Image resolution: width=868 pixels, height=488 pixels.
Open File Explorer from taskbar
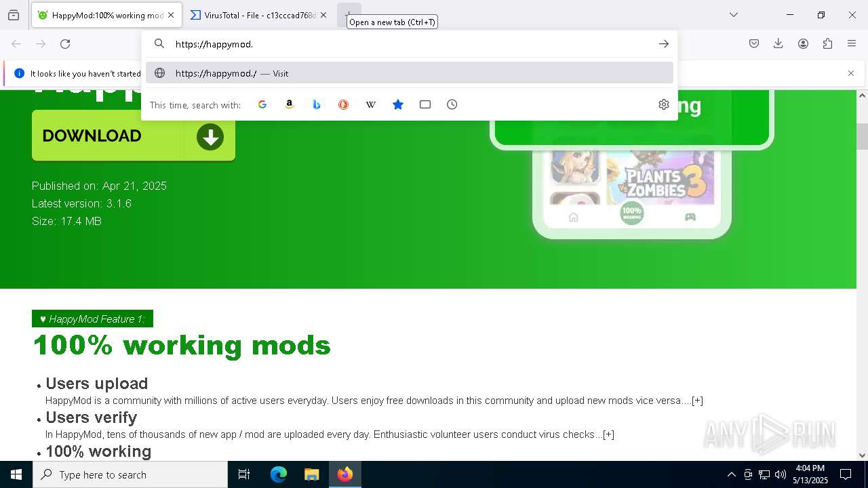tap(311, 474)
